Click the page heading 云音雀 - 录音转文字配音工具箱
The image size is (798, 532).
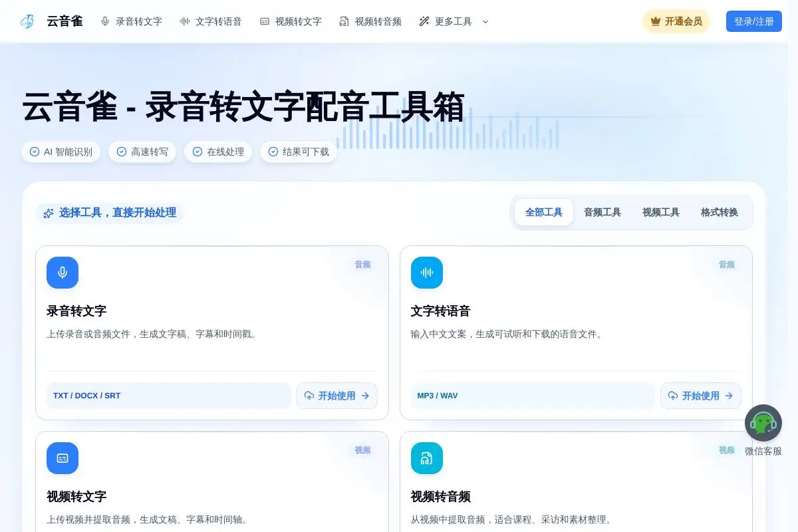point(243,107)
